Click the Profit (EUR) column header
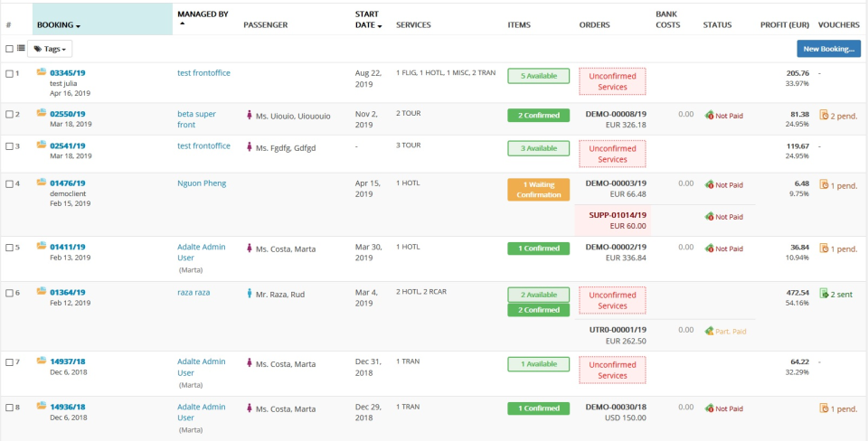 click(x=784, y=24)
